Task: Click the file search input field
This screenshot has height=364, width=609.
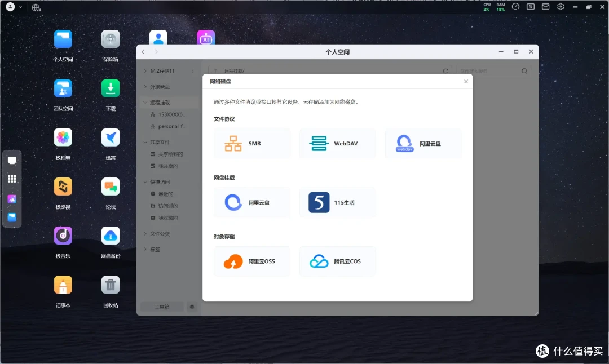Action: [488, 71]
